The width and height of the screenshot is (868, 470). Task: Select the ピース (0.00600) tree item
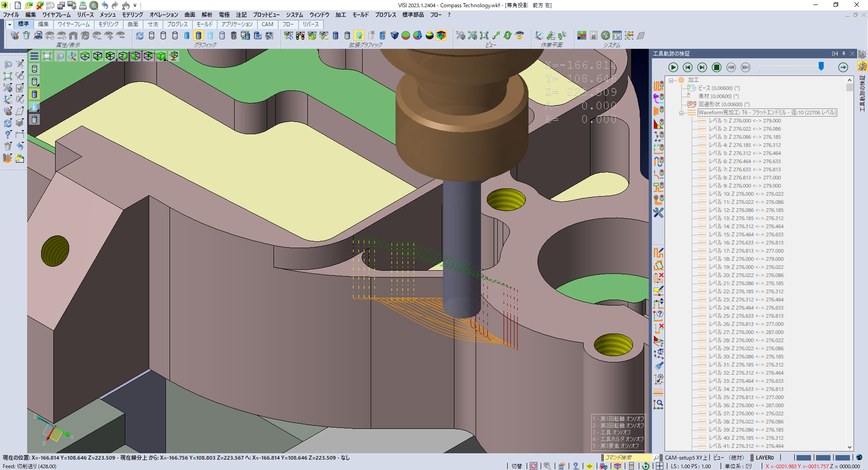[x=719, y=88]
